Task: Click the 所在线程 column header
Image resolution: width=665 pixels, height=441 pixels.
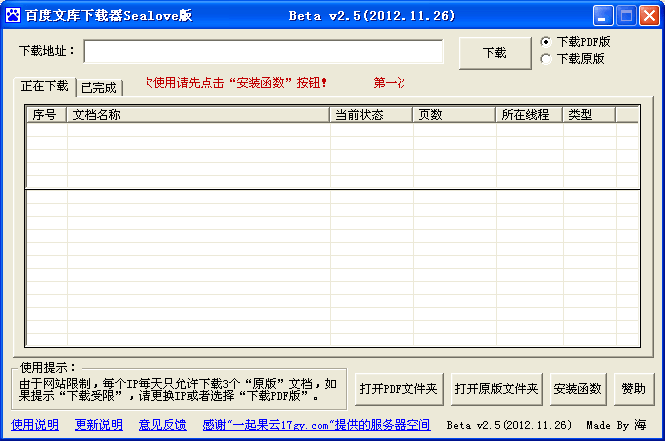Action: pyautogui.click(x=528, y=115)
